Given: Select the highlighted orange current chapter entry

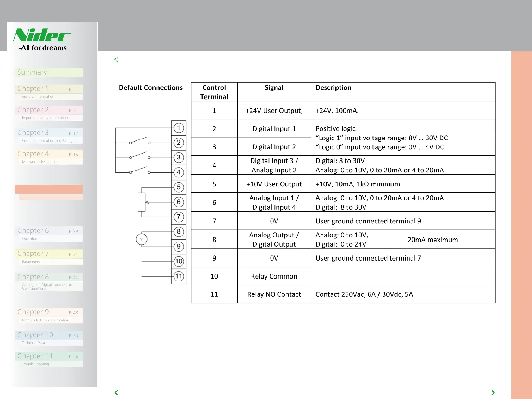Looking at the screenshot, I should [x=49, y=192].
